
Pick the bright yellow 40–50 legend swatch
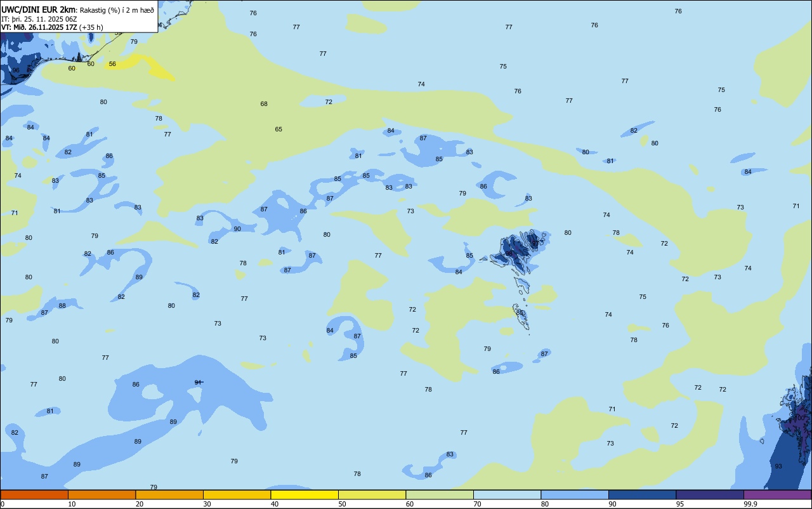click(304, 494)
